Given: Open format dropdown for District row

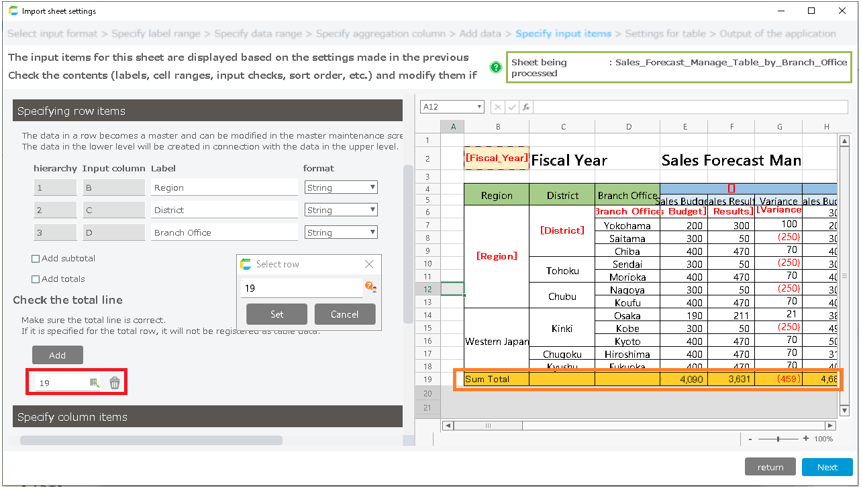Looking at the screenshot, I should click(341, 210).
